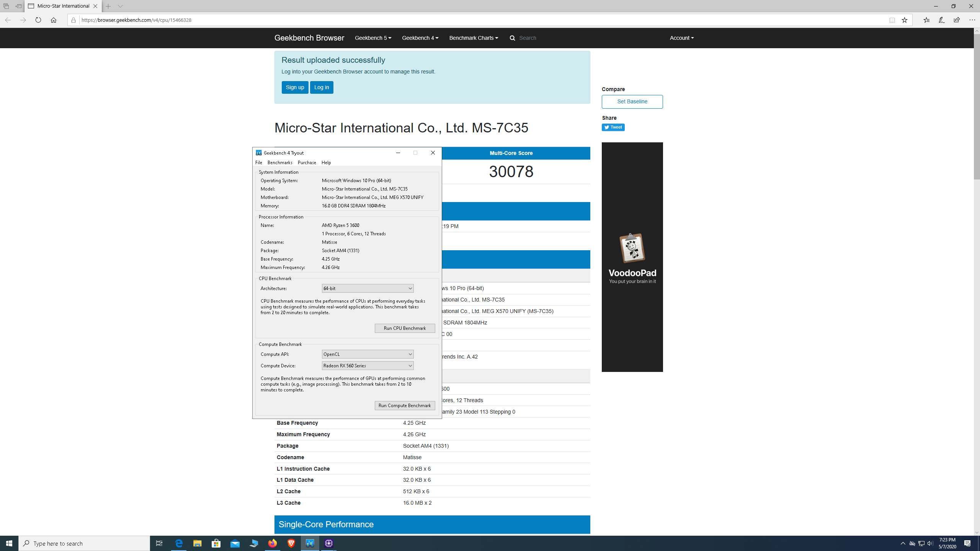Open the Favorites hub icon
This screenshot has width=980, height=551.
[x=926, y=20]
